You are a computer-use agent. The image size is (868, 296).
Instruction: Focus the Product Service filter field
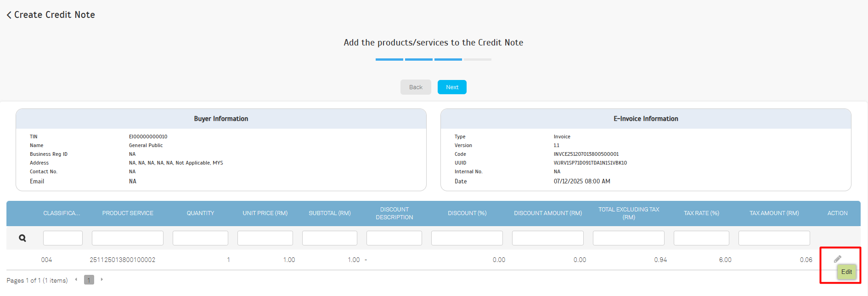coord(128,238)
